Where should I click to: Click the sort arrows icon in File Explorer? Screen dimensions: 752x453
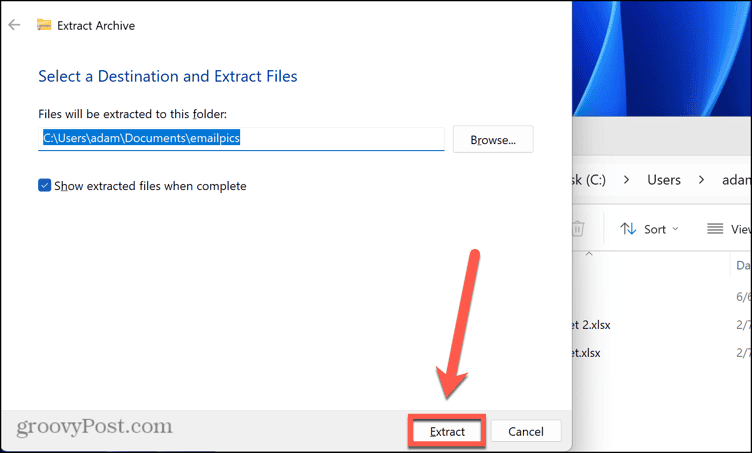[628, 229]
